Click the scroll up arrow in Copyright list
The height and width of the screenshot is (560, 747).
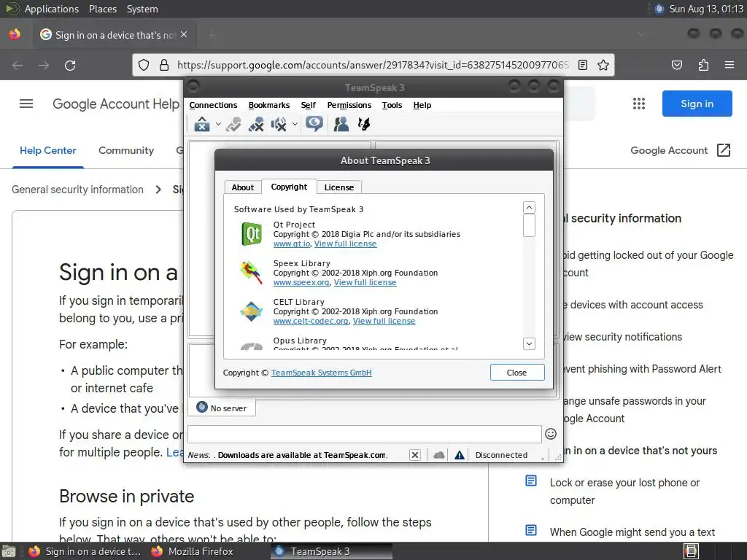(529, 208)
